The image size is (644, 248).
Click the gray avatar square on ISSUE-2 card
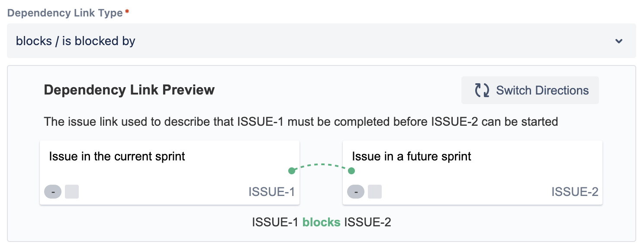(x=375, y=192)
